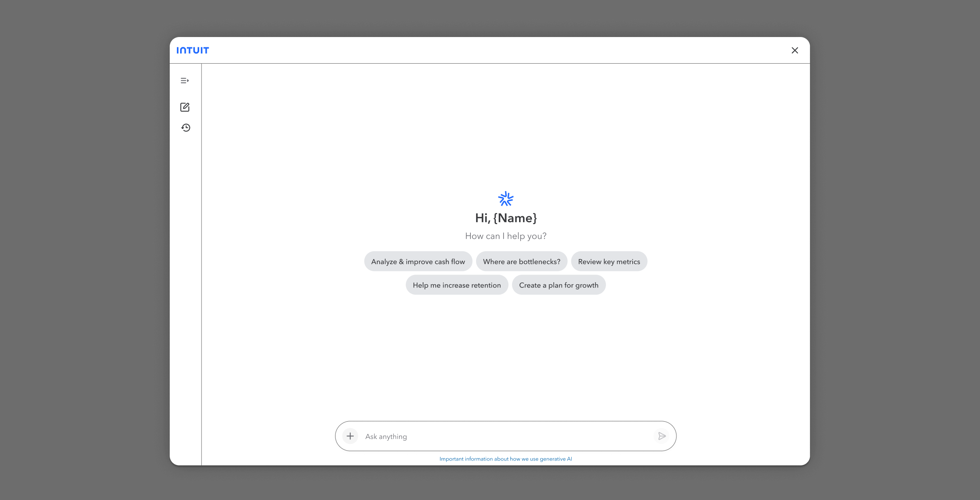The image size is (980, 500).
Task: Close the Intuit assistant dialog
Action: pos(795,50)
